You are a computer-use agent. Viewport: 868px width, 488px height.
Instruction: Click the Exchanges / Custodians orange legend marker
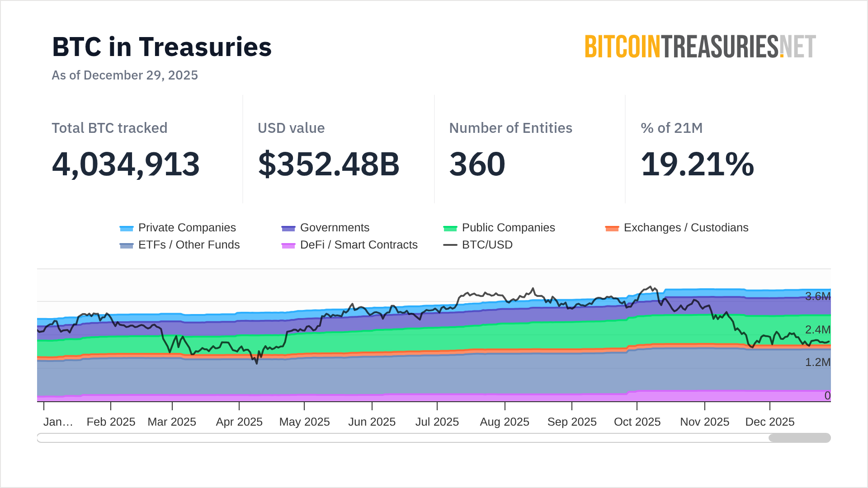[x=612, y=228]
